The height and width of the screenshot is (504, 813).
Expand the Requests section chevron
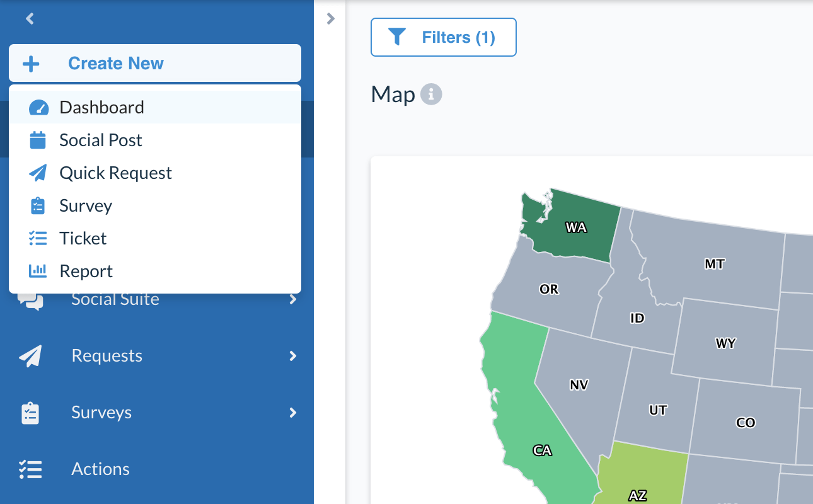point(292,356)
